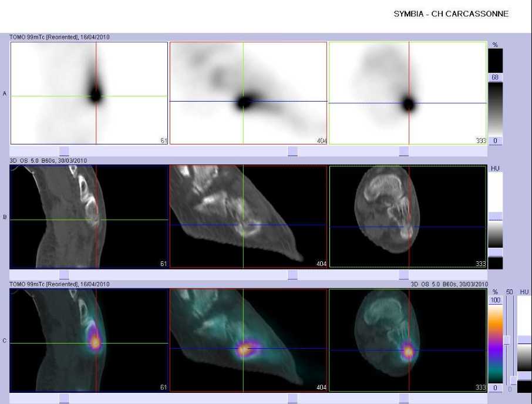Click the row A lower threshold value 0
532x404 pixels.
(495, 140)
